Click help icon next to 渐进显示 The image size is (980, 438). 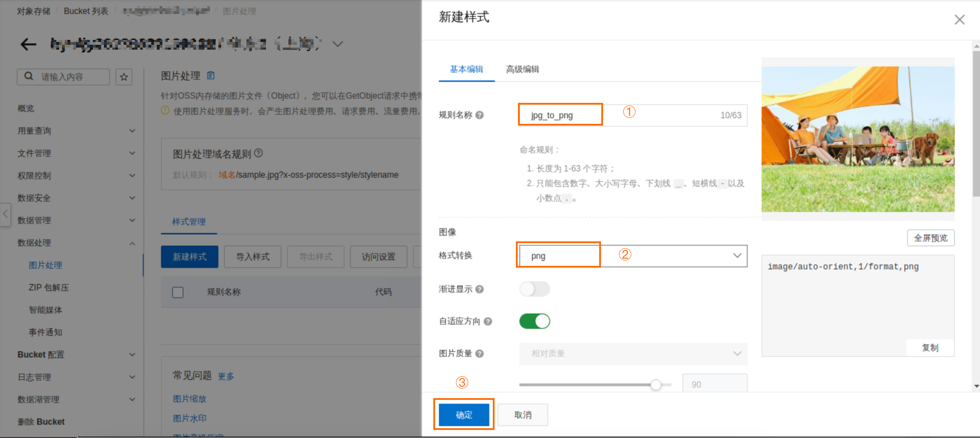(480, 289)
